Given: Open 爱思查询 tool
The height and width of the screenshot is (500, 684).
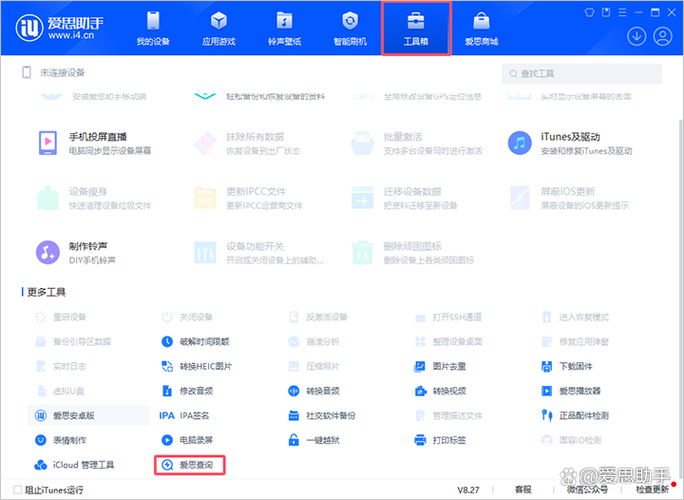Looking at the screenshot, I should (190, 465).
